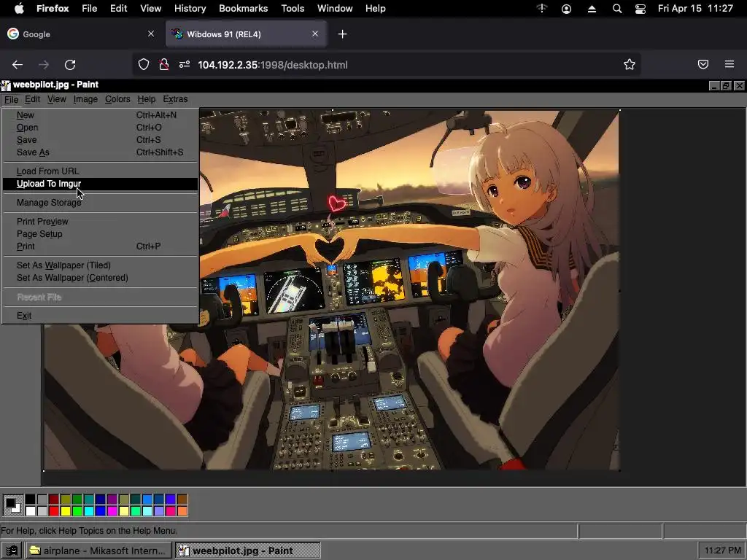This screenshot has height=560, width=747.
Task: Pick the bright red color swatch
Action: pyautogui.click(x=53, y=511)
